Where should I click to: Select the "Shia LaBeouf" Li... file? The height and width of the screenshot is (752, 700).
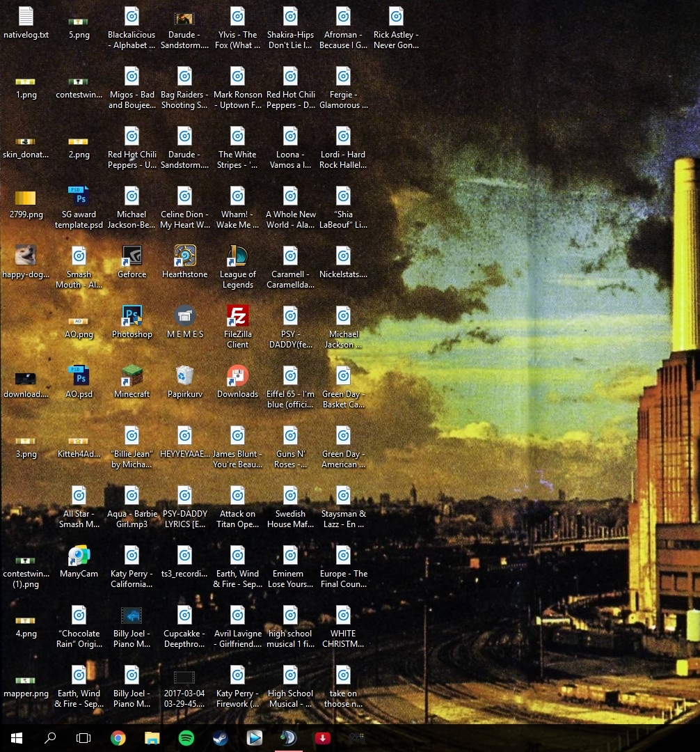pyautogui.click(x=343, y=207)
